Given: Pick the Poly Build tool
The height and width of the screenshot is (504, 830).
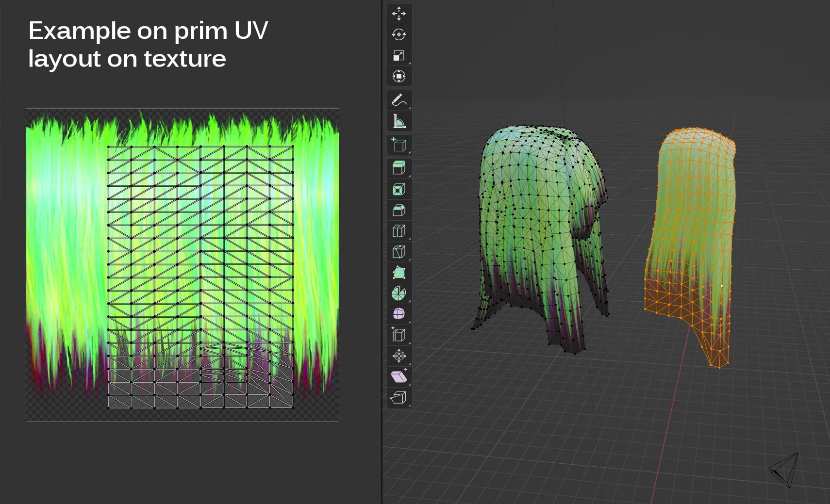Looking at the screenshot, I should click(x=399, y=273).
